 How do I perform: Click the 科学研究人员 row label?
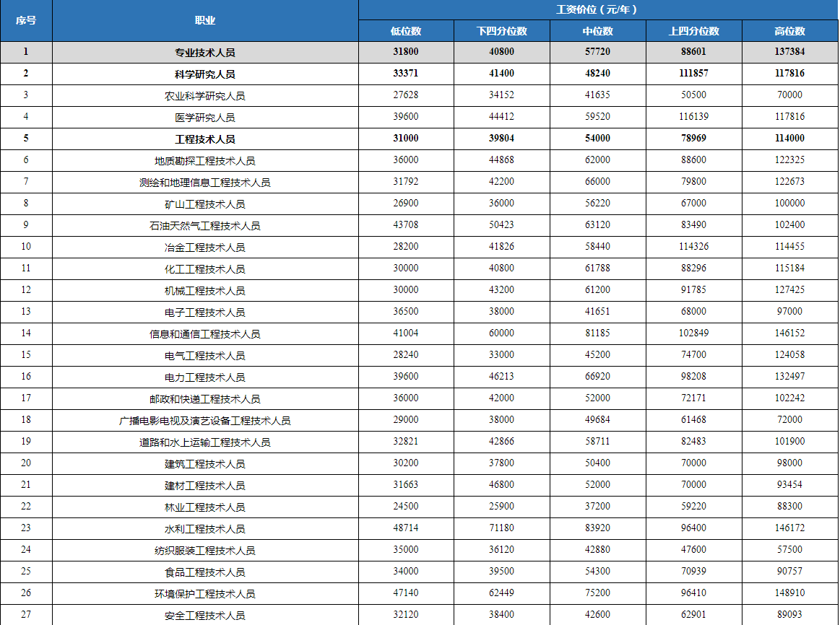tap(205, 74)
